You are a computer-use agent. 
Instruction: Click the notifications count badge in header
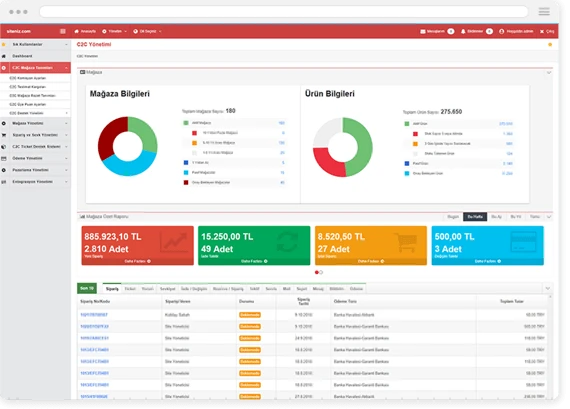point(489,32)
